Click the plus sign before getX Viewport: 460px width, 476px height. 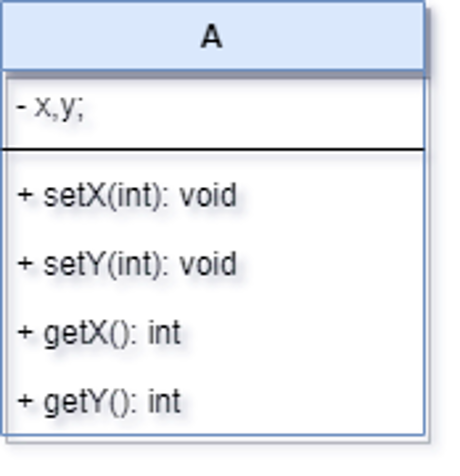[x=25, y=332]
